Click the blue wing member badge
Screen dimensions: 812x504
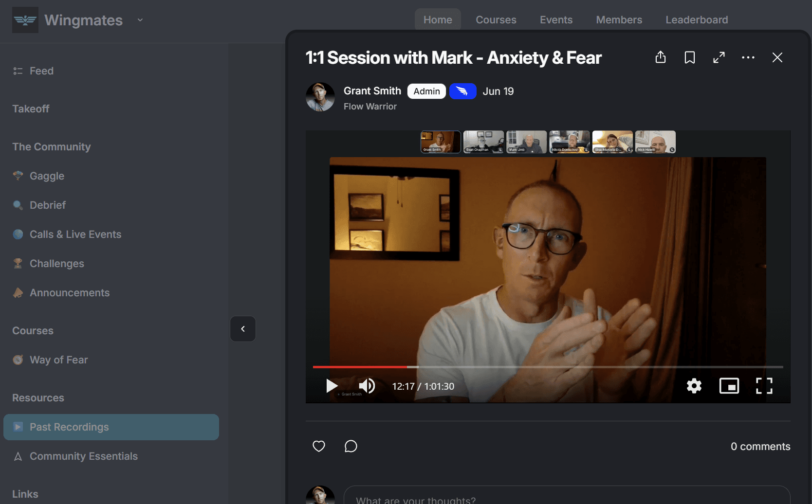click(x=462, y=91)
